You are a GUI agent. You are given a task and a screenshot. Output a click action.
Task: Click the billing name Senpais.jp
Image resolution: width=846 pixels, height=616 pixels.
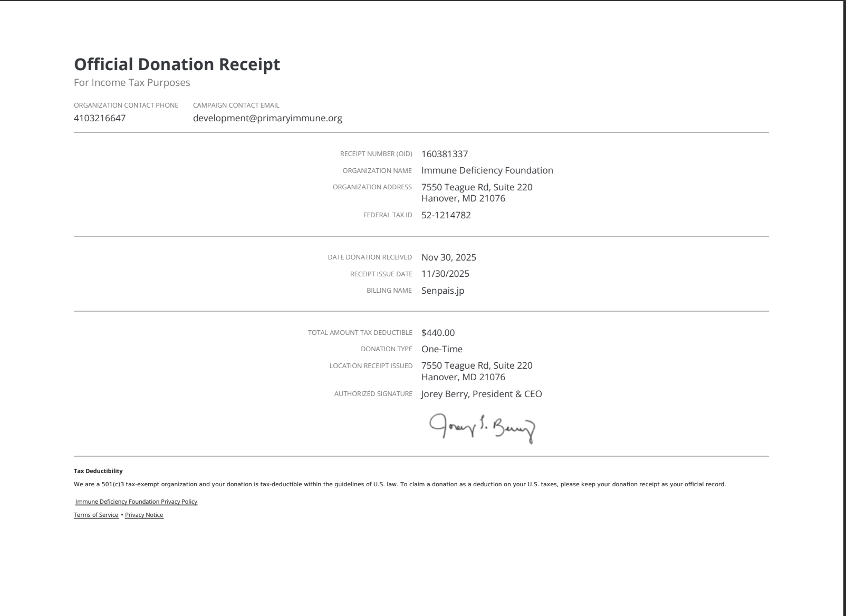click(x=443, y=291)
